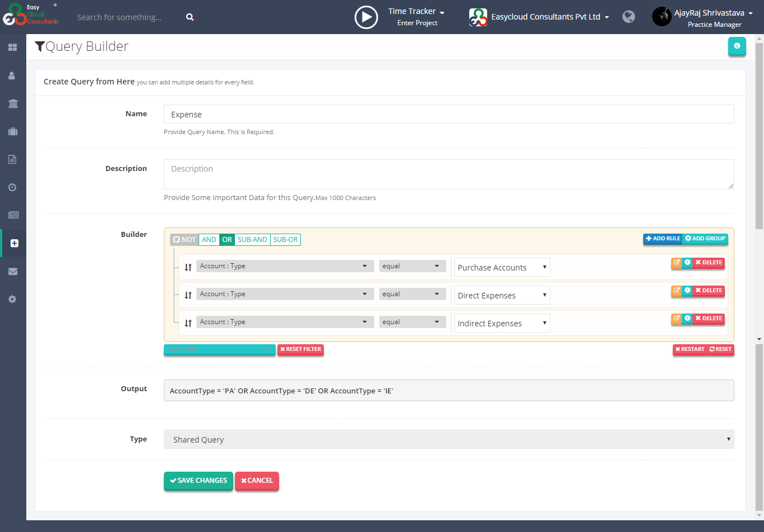Click the globe icon in header

click(629, 17)
